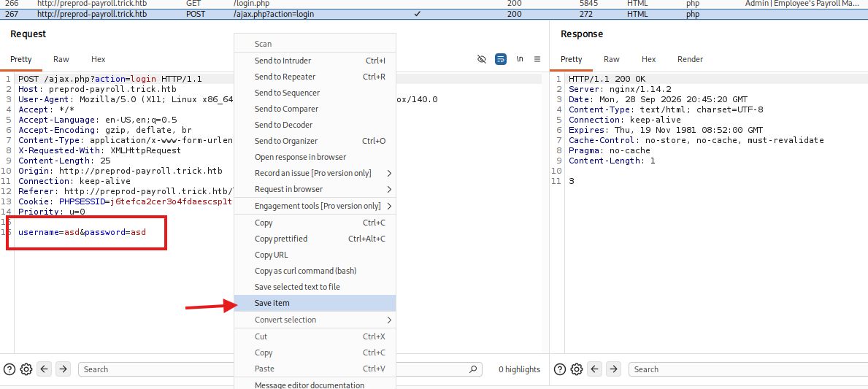Choose Copy URL from context menu
868x389 pixels.
coord(315,255)
